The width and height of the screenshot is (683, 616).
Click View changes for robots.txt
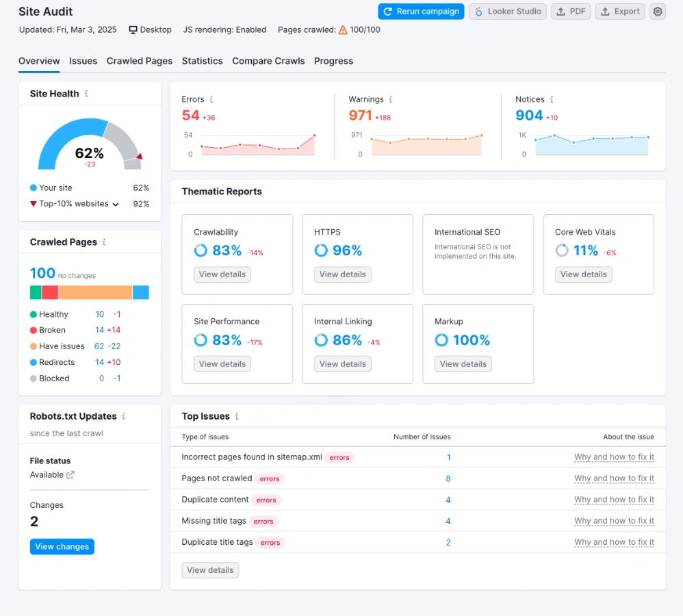tap(62, 547)
